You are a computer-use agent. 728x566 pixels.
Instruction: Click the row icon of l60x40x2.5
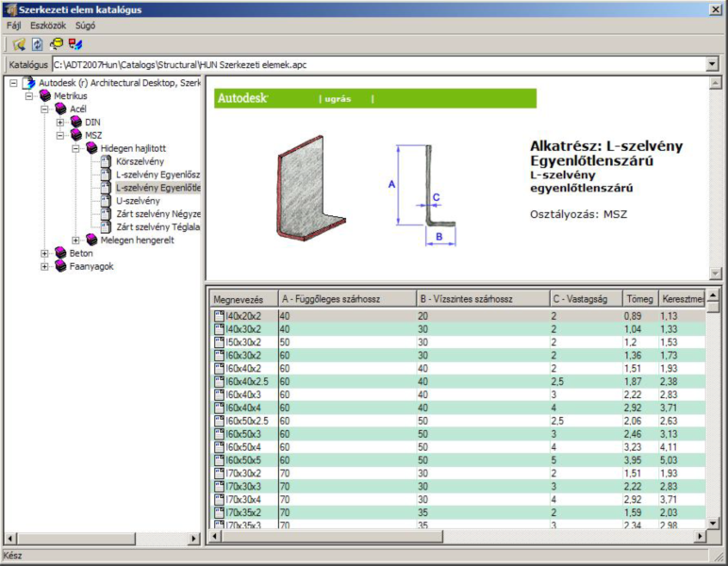[219, 382]
